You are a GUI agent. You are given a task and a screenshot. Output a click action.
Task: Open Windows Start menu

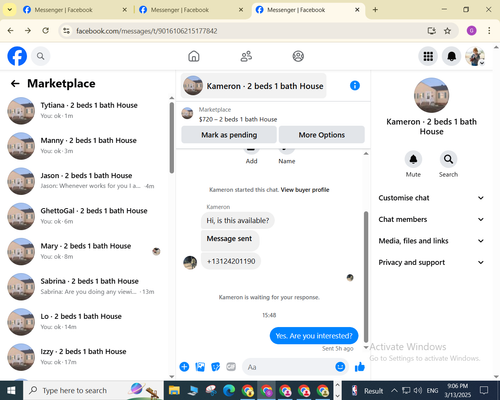[11, 390]
